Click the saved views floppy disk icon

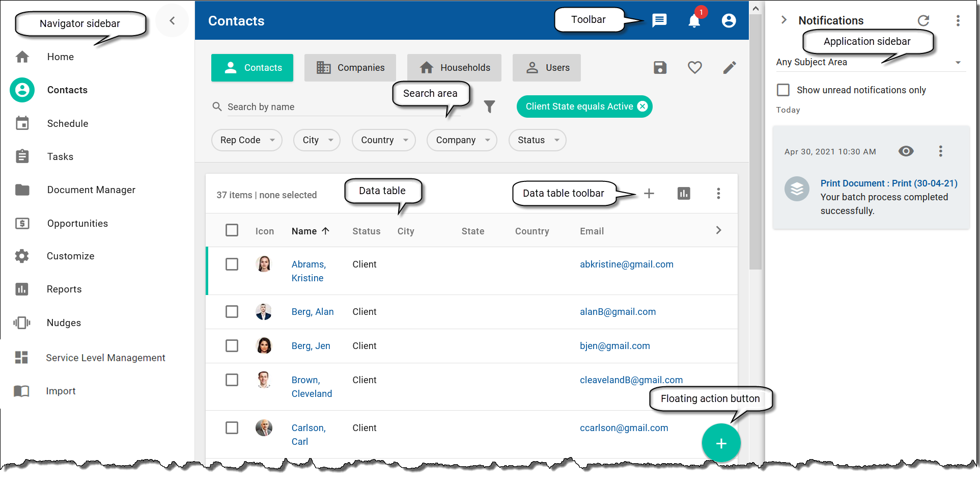[x=660, y=67]
